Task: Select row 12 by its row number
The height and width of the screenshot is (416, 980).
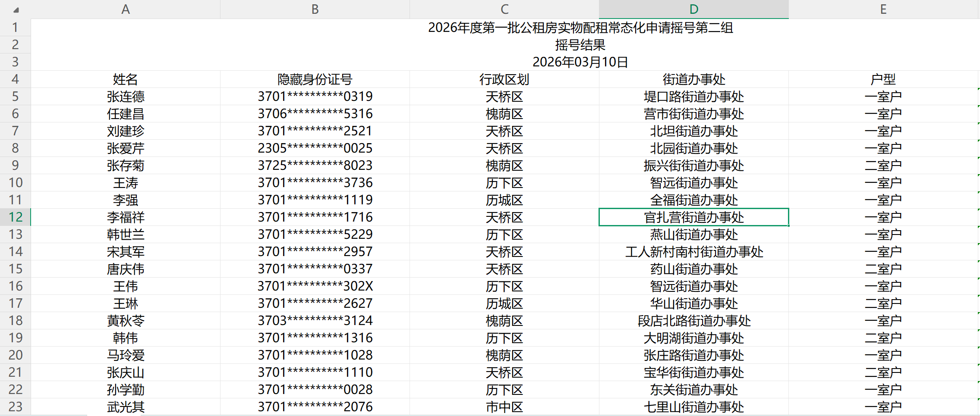Action: (16, 217)
